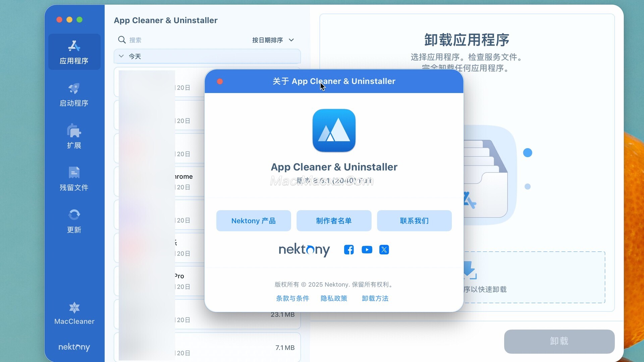Open the 应用程序 sidebar section
Screen dimensions: 644x362
click(74, 52)
